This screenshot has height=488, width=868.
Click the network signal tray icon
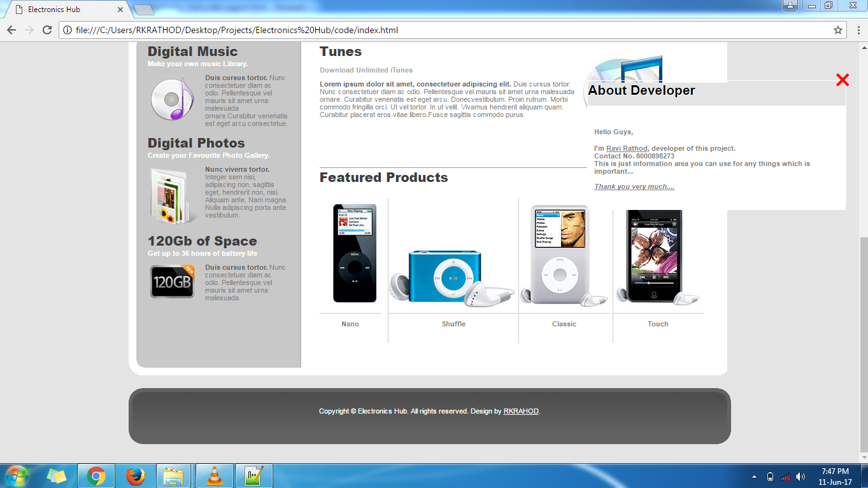tap(785, 477)
